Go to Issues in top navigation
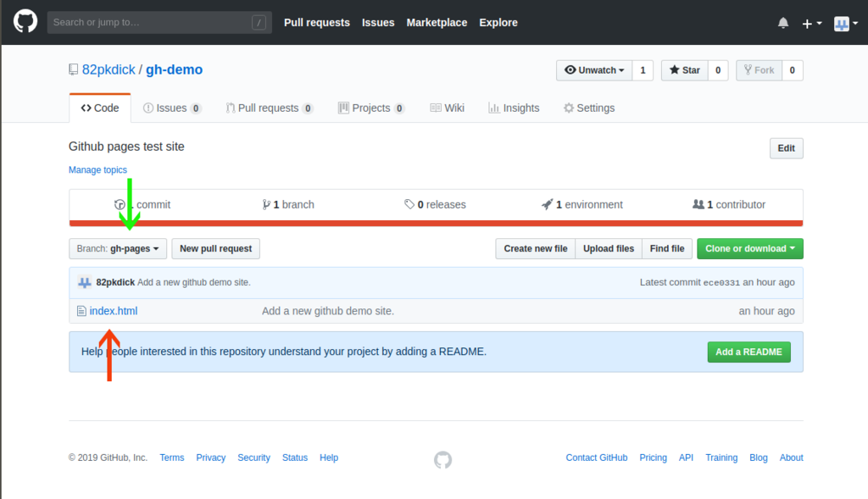 378,23
